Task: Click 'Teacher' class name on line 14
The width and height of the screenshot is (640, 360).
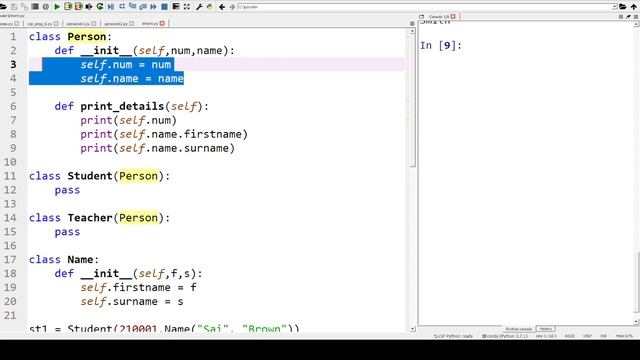Action: [90, 218]
